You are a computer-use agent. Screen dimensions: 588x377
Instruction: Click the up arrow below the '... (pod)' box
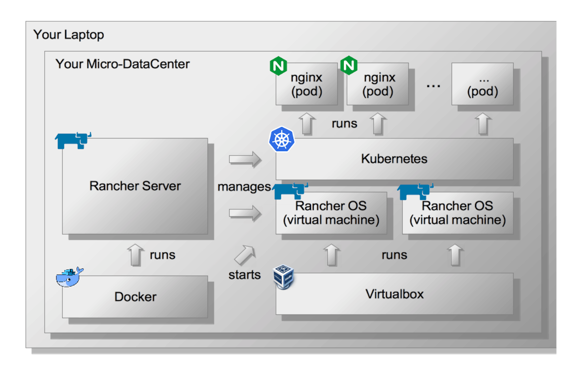(483, 124)
